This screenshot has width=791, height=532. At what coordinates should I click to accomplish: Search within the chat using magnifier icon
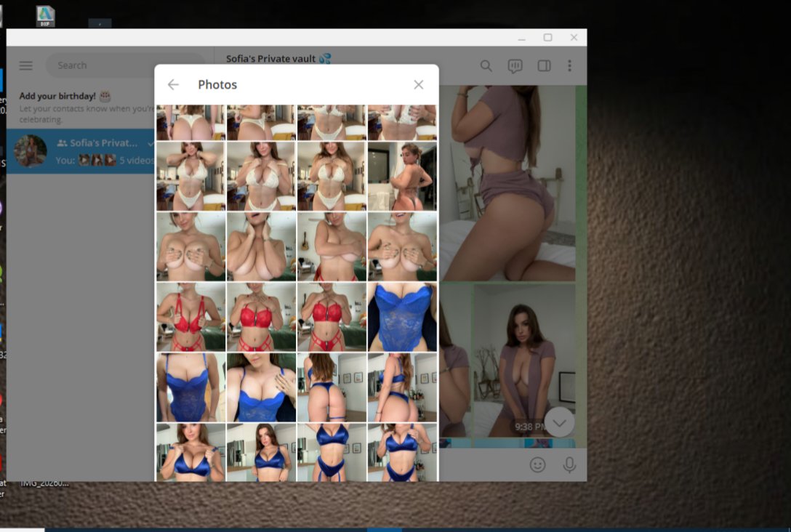coord(486,65)
